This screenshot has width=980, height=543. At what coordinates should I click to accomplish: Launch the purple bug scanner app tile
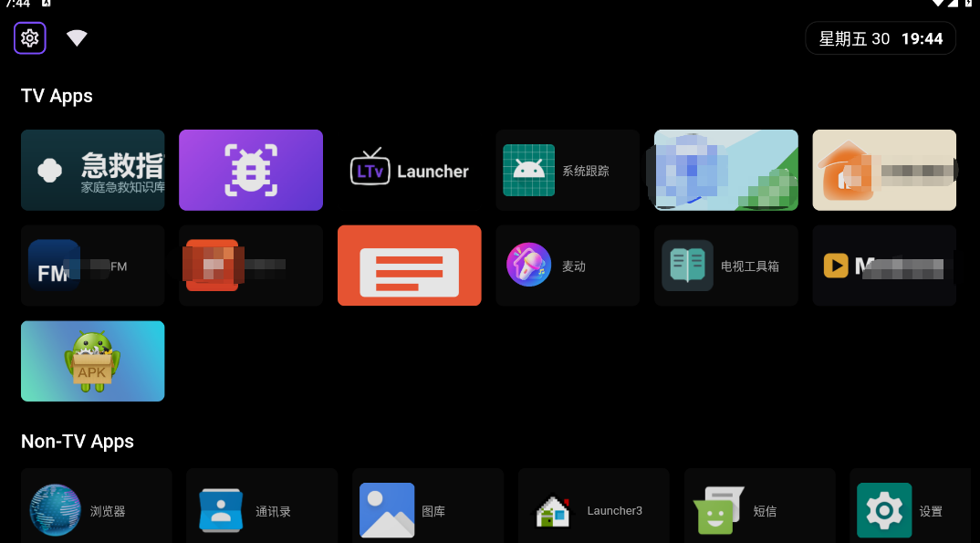251,170
